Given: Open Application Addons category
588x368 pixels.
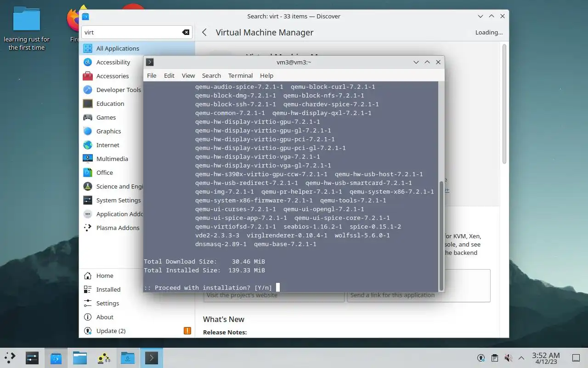Looking at the screenshot, I should pyautogui.click(x=112, y=214).
